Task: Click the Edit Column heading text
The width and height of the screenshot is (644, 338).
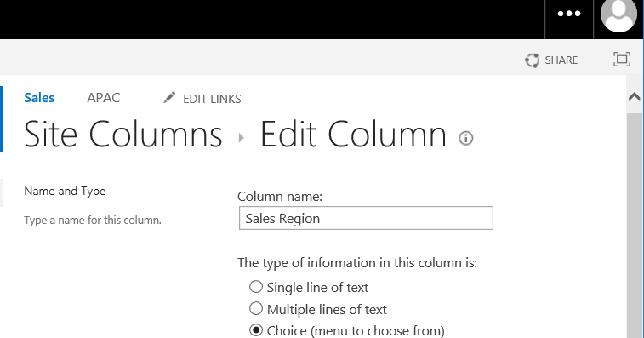Action: point(353,134)
